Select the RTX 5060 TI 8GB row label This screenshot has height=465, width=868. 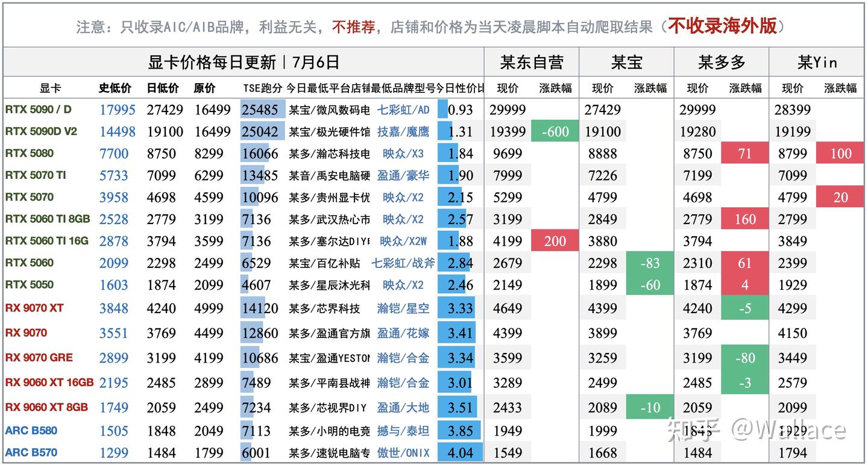[47, 219]
